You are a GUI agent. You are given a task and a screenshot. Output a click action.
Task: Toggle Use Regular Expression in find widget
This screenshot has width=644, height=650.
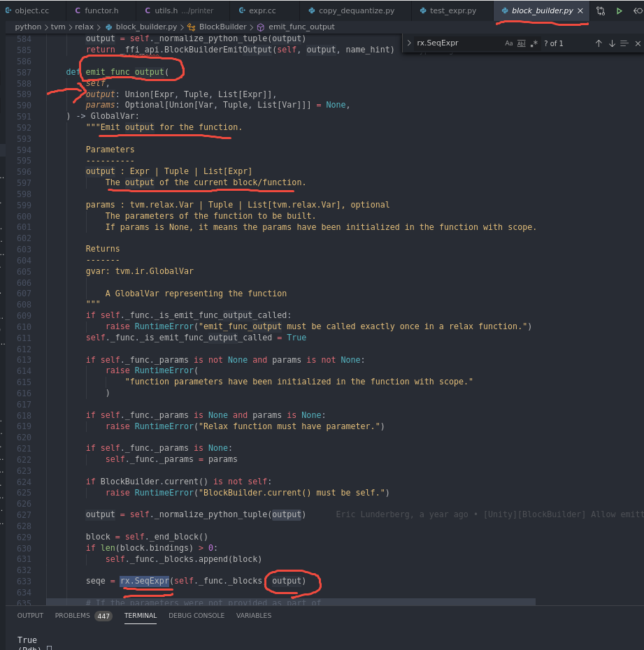[534, 43]
